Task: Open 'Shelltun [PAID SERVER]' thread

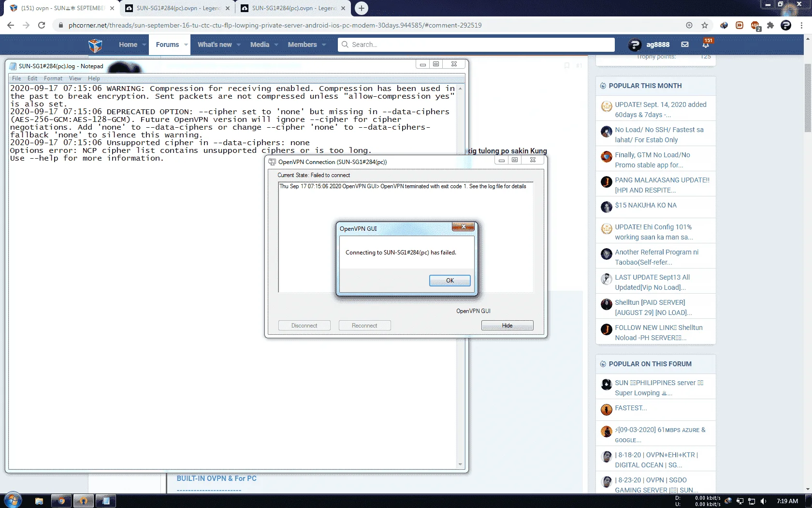Action: [653, 307]
